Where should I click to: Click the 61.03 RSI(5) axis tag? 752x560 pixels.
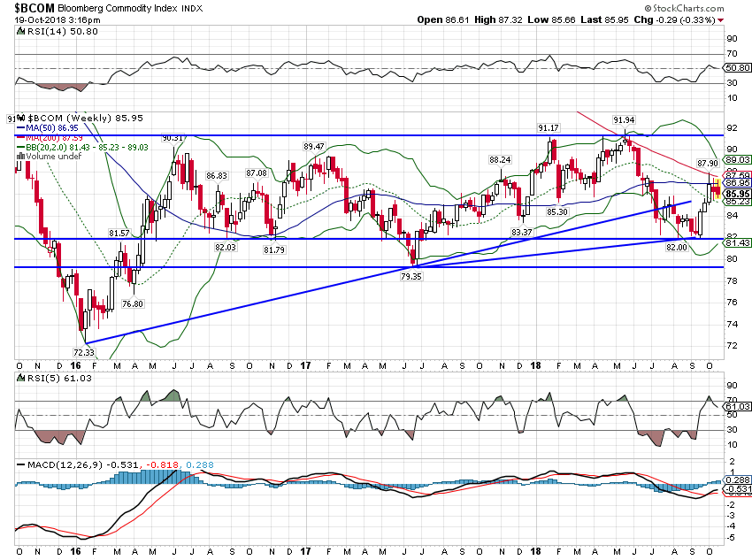tap(737, 407)
